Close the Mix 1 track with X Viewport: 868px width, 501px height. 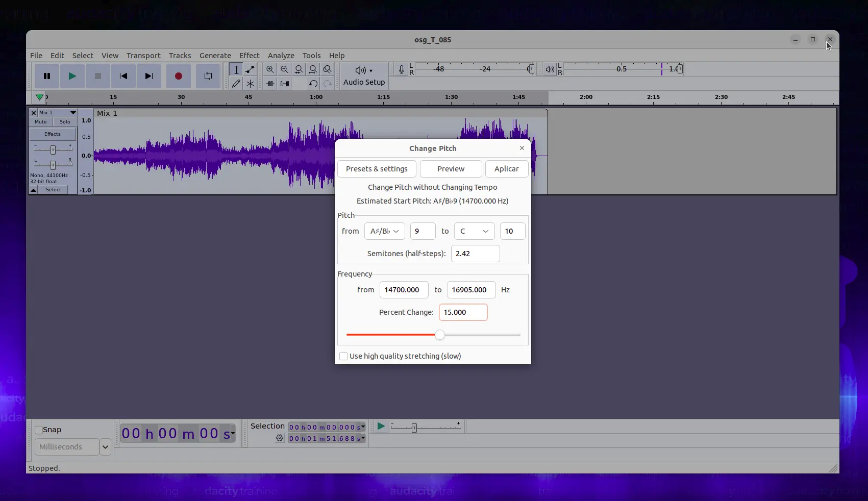tap(34, 113)
